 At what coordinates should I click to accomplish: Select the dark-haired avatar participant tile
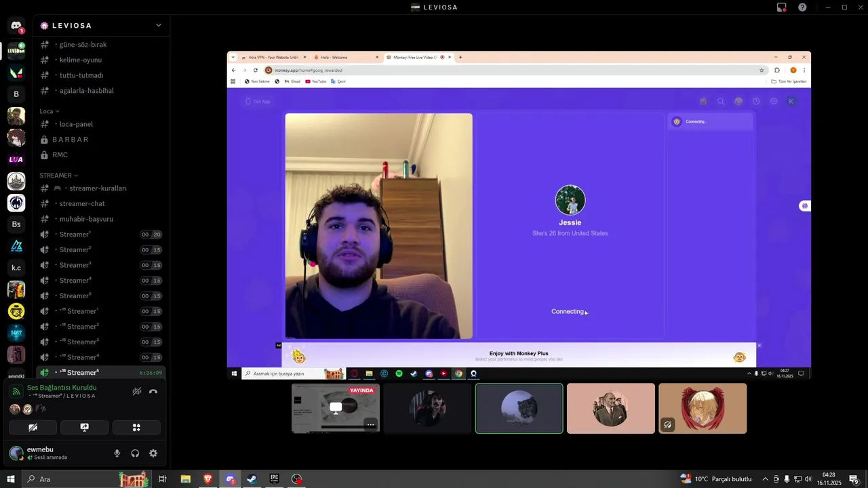pos(427,408)
